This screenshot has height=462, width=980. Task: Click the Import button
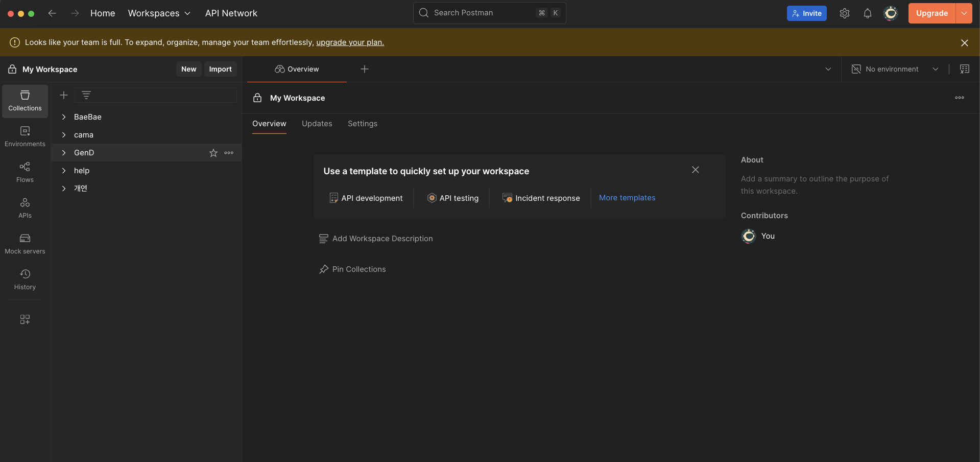pyautogui.click(x=220, y=69)
